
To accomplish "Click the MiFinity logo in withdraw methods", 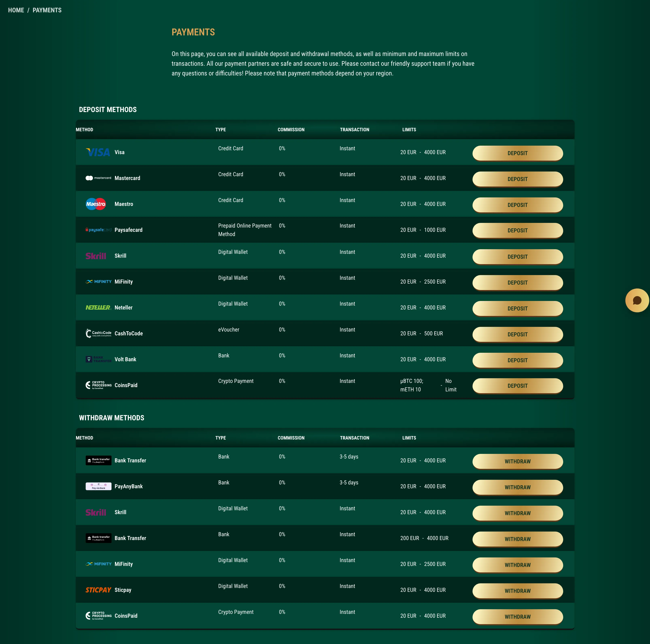I will pos(98,564).
